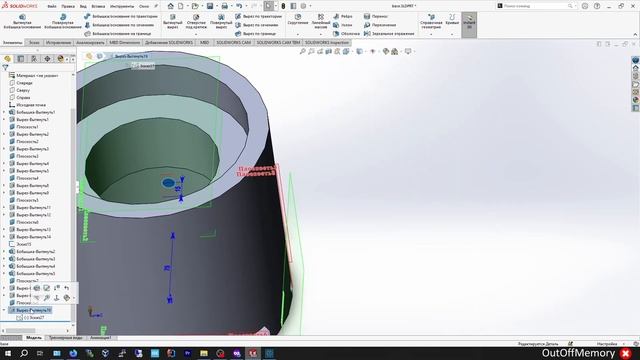Open the Hole Wizard (Отверстие под крепеж)
This screenshot has width=640, height=360.
point(196,21)
